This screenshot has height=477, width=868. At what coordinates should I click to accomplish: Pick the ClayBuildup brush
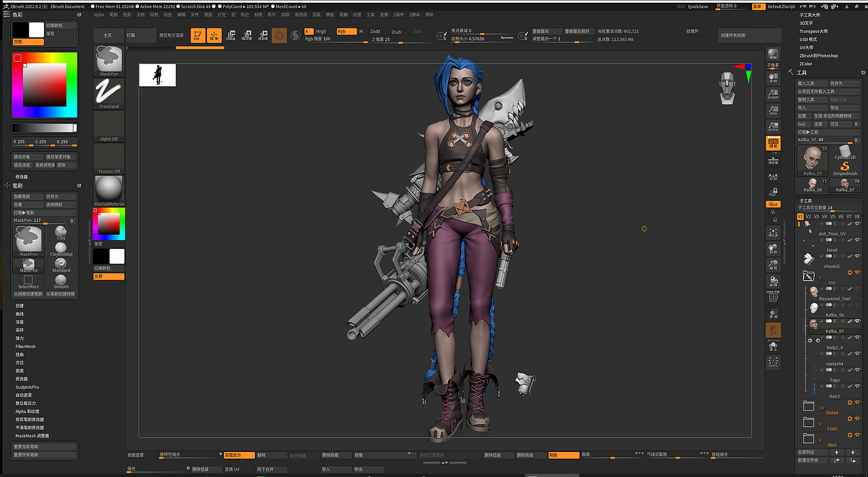(x=61, y=249)
